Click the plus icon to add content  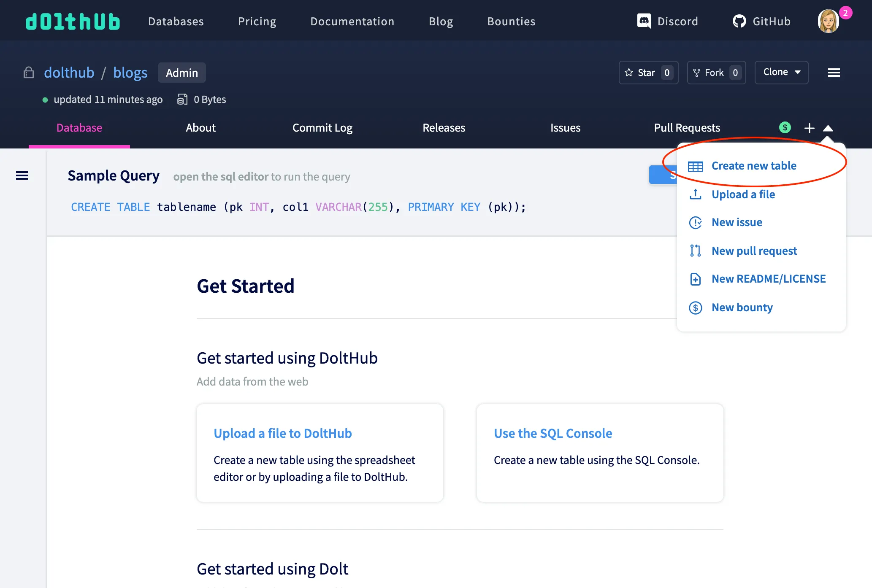click(809, 128)
